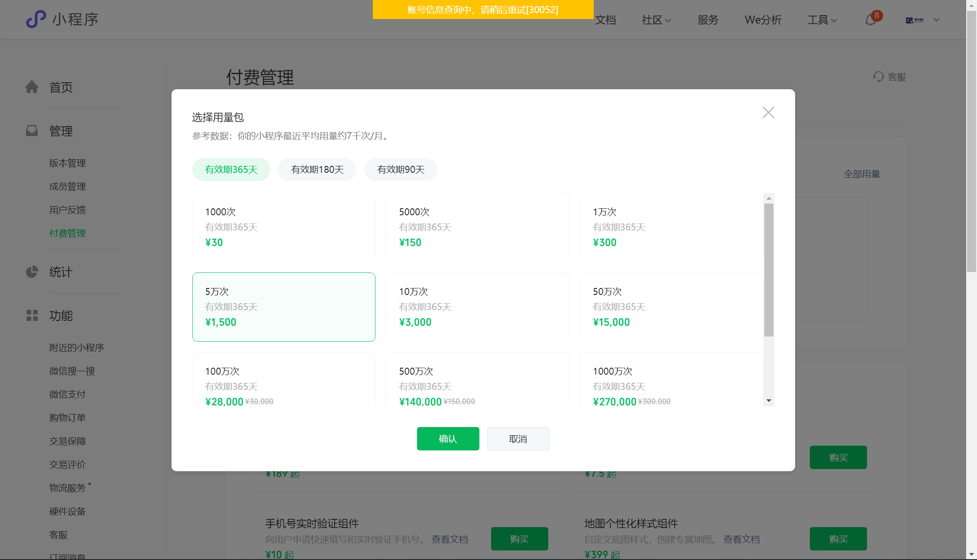Open the We分析 menu item
977x560 pixels.
(x=763, y=20)
